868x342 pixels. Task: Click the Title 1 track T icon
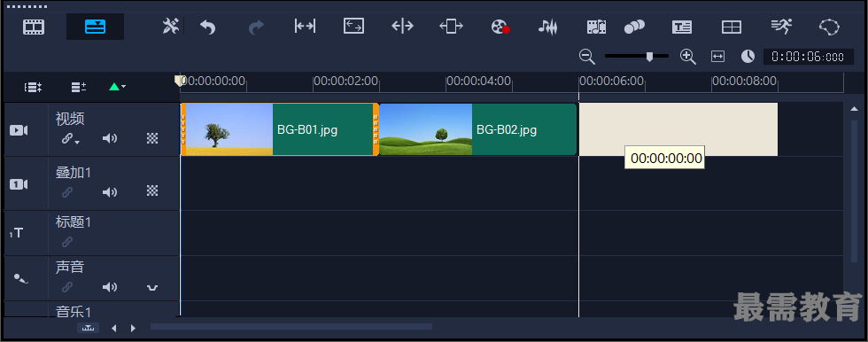[17, 233]
